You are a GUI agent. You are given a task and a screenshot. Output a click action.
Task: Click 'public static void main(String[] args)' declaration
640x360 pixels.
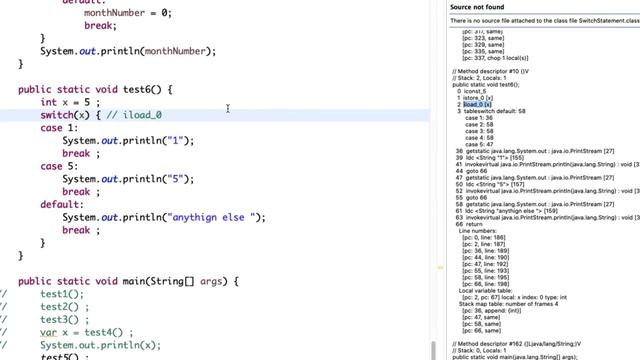[128, 281]
